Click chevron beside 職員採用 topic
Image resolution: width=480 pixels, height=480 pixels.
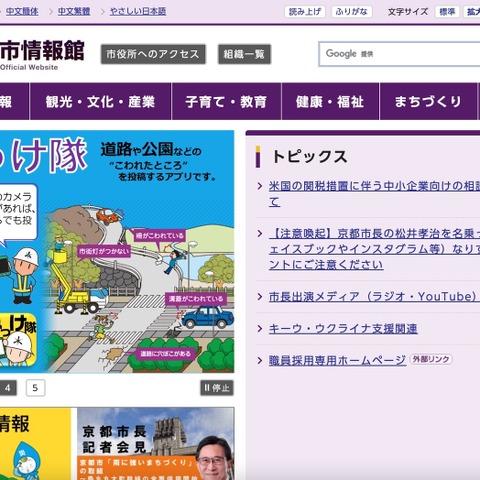coord(260,360)
